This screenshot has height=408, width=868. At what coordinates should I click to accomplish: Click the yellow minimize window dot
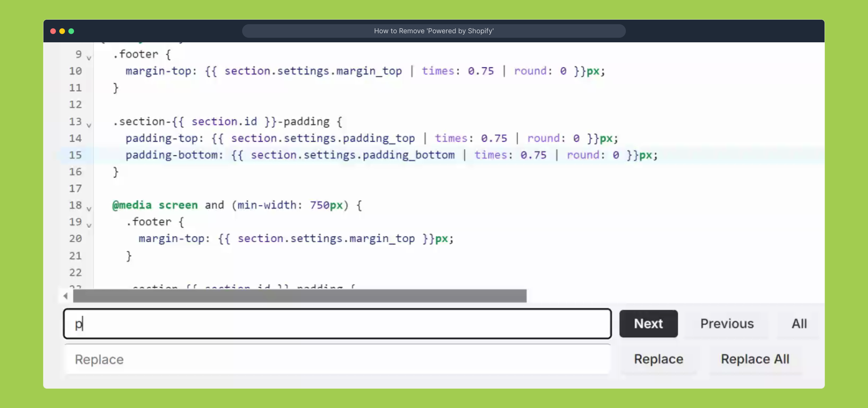[62, 31]
